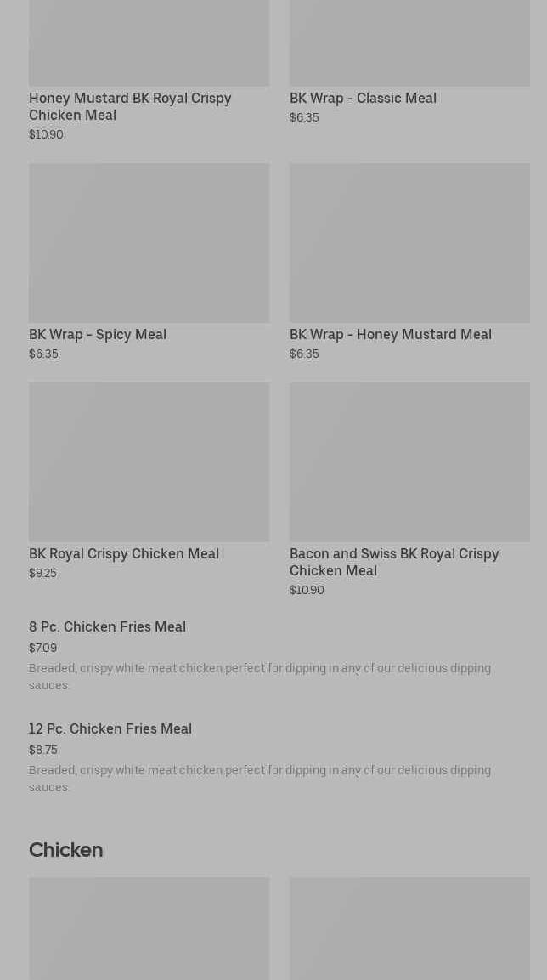Click the $9.25 price label

click(x=42, y=574)
